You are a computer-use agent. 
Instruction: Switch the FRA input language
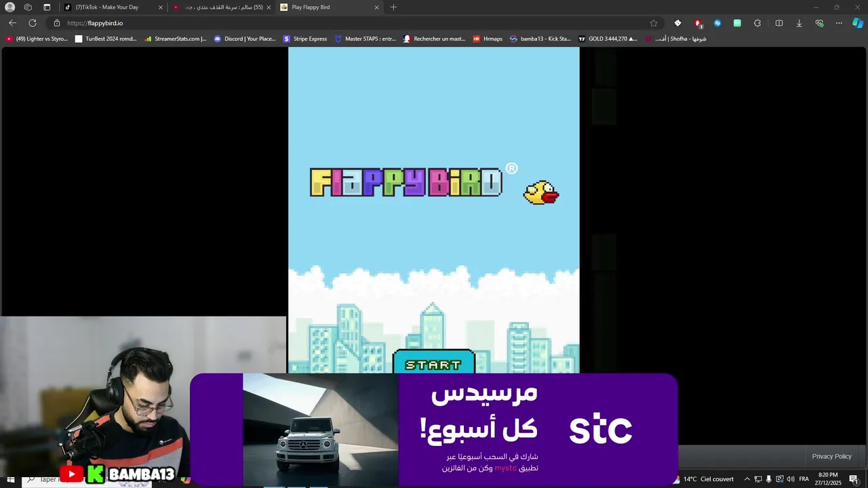tap(804, 479)
